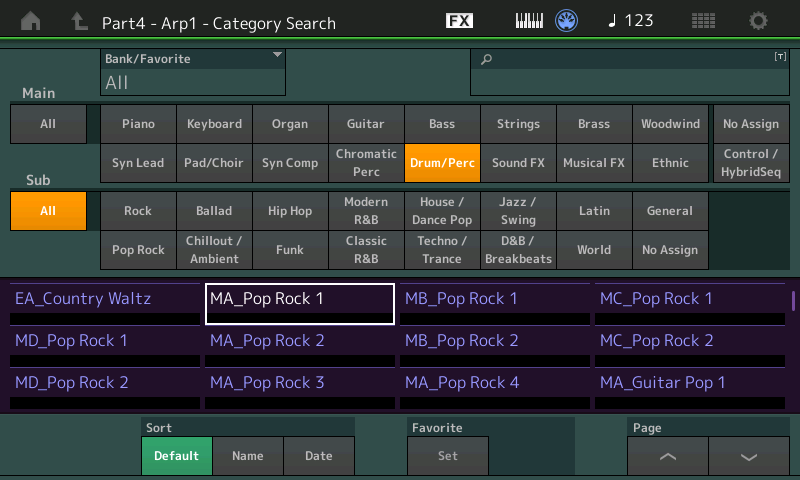Viewport: 800px width, 480px height.
Task: Choose the Bass main category
Action: (x=441, y=124)
